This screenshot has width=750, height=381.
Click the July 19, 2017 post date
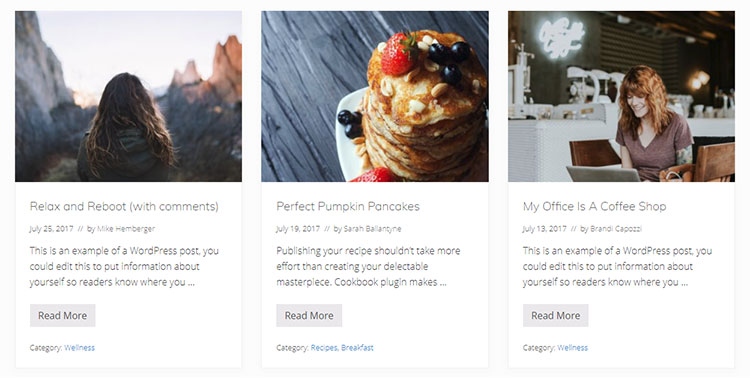[x=298, y=229]
